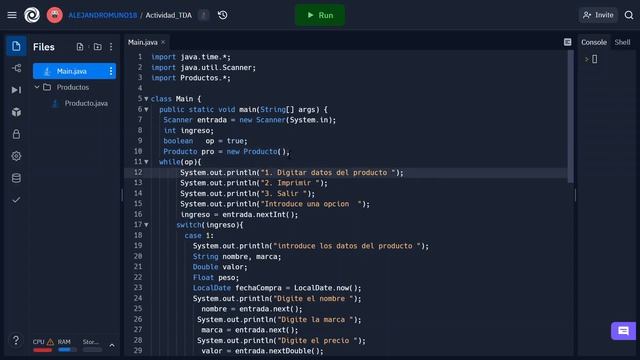Click the "Files" panel heading
Image resolution: width=640 pixels, height=360 pixels.
[44, 47]
